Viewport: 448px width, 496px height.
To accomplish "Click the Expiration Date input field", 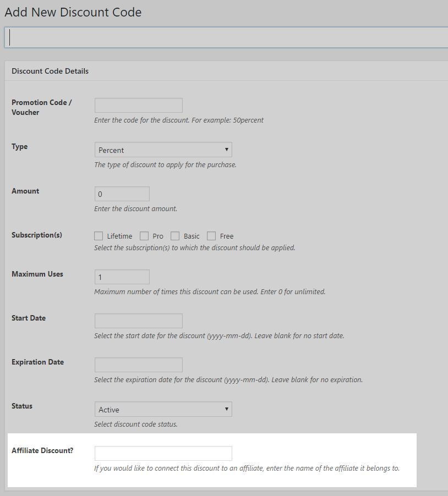I will click(x=138, y=365).
